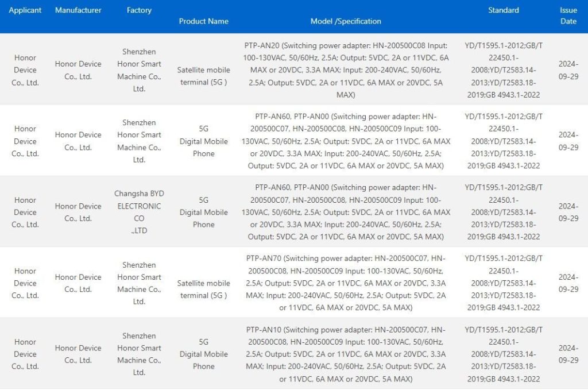Select the PTP-AN20 model specification cell
The width and height of the screenshot is (588, 390).
tap(346, 70)
